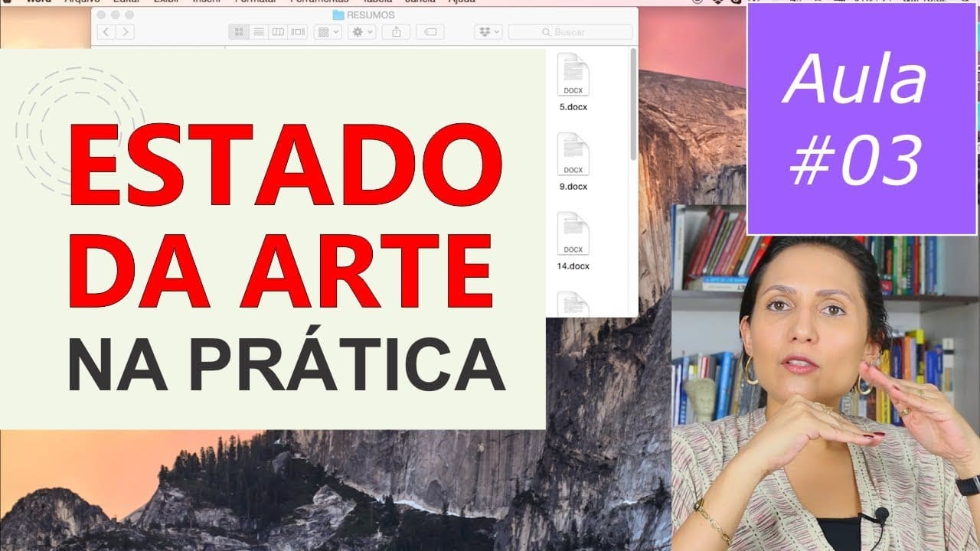Open the item arrangement dropdown
The height and width of the screenshot is (551, 980).
coord(328,32)
